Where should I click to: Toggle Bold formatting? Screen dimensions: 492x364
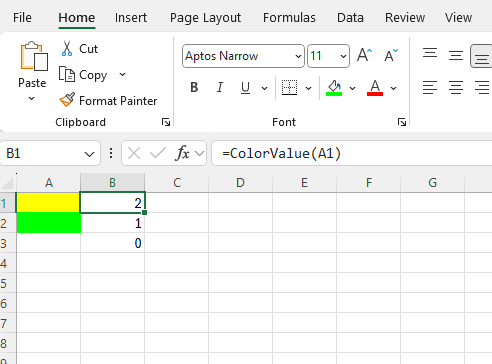[x=194, y=88]
